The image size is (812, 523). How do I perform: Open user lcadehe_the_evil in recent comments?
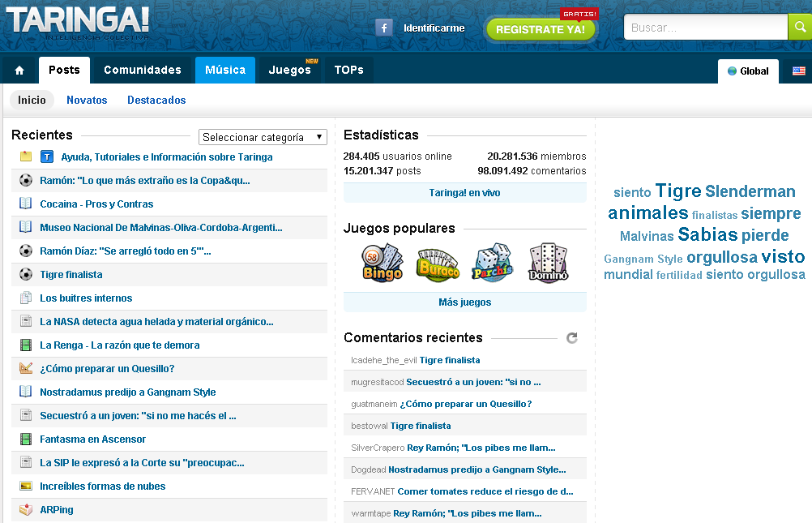click(383, 360)
